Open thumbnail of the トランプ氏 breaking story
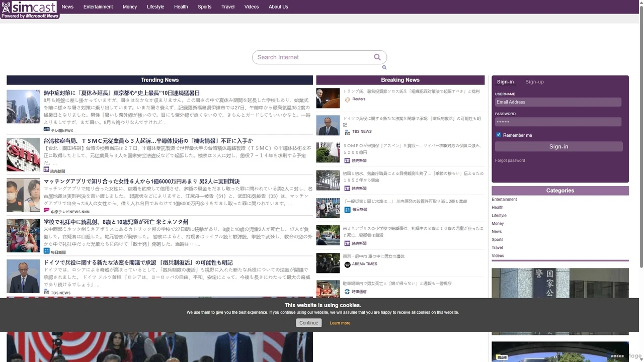 (x=328, y=98)
